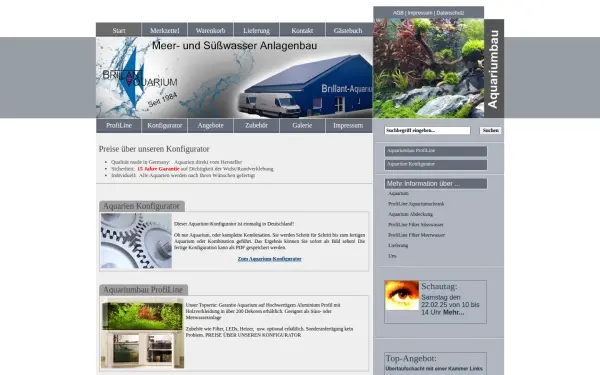The height and width of the screenshot is (375, 600).
Task: Visit the Gästebuch page
Action: coord(348,30)
